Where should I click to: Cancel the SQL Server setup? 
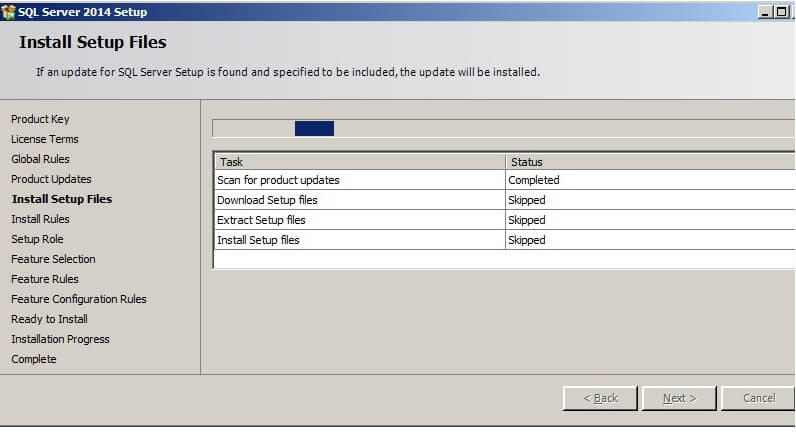pyautogui.click(x=758, y=398)
